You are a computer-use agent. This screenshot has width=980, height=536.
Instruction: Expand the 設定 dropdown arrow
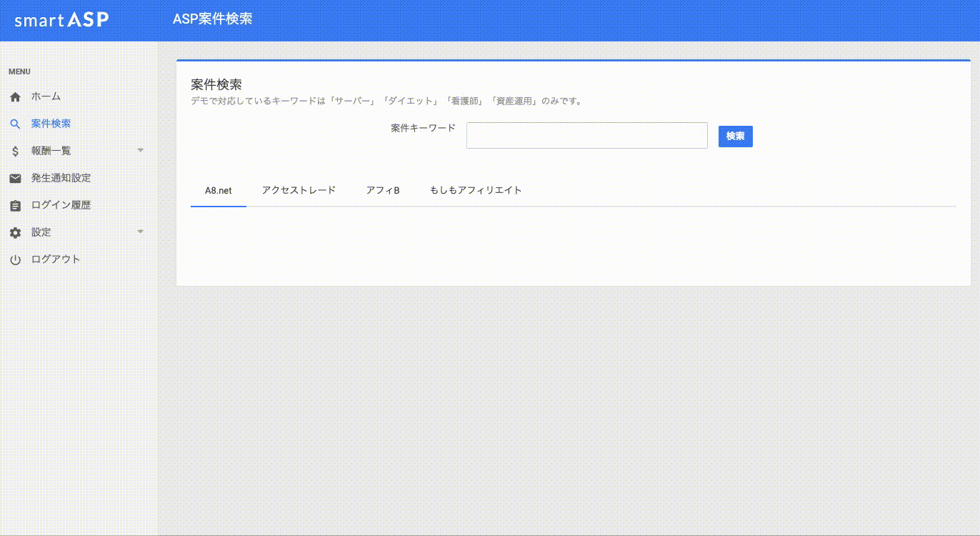[x=140, y=232]
